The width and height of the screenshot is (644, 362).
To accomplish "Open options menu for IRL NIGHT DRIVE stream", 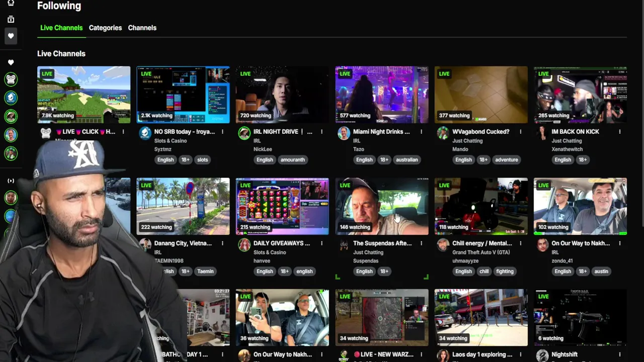I will (321, 132).
